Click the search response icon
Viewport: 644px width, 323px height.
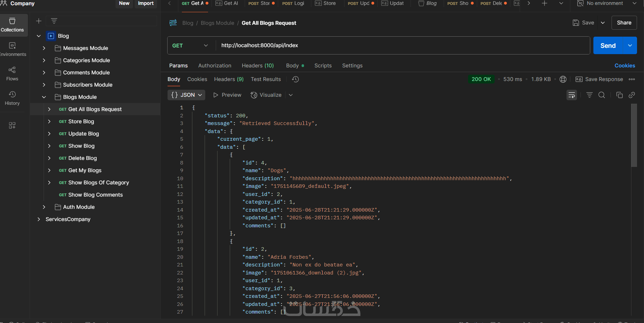click(602, 95)
